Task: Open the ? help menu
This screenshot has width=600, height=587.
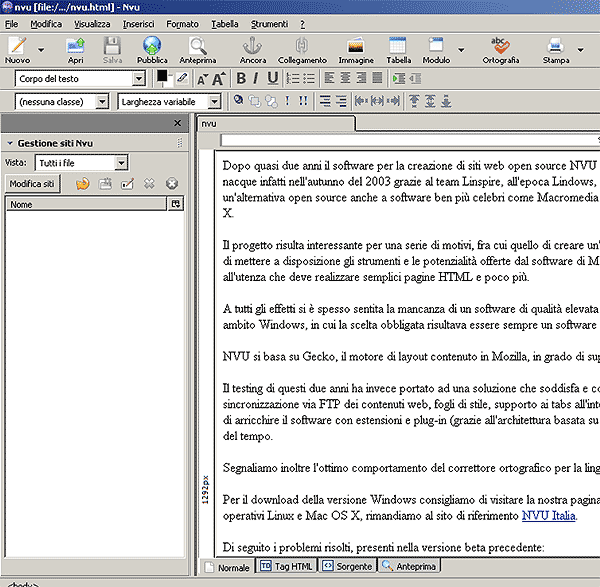Action: 303,24
